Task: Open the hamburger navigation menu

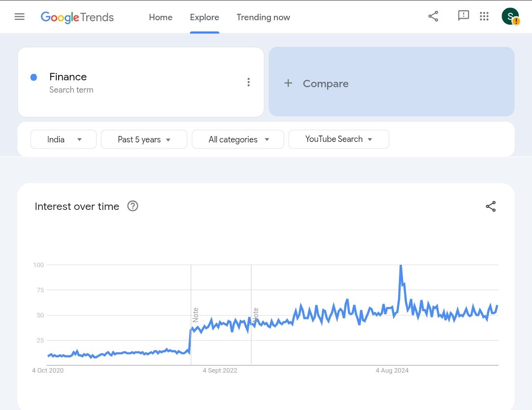Action: click(x=19, y=16)
